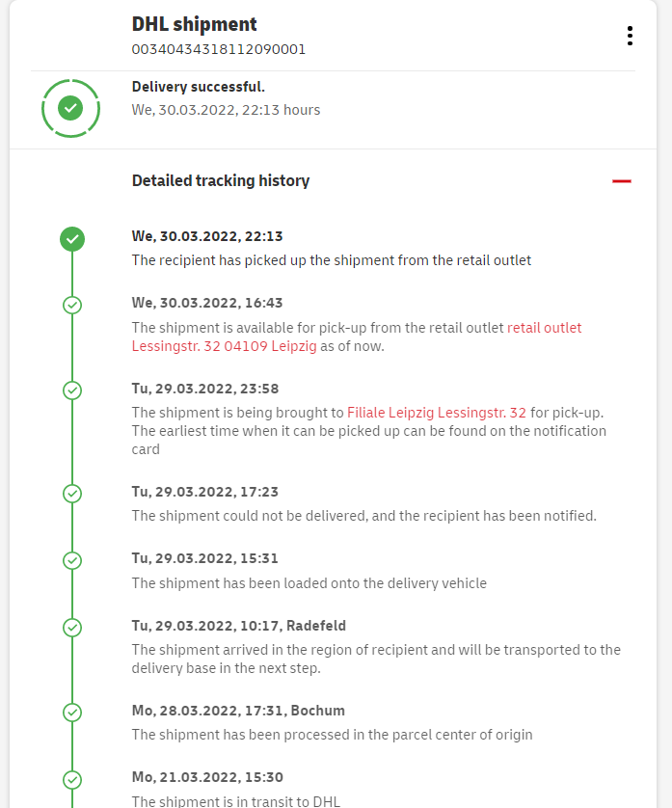Screen dimensions: 672x808
Task: Click the checkmark for 30.03.2022, 16:43 event
Action: tap(72, 305)
